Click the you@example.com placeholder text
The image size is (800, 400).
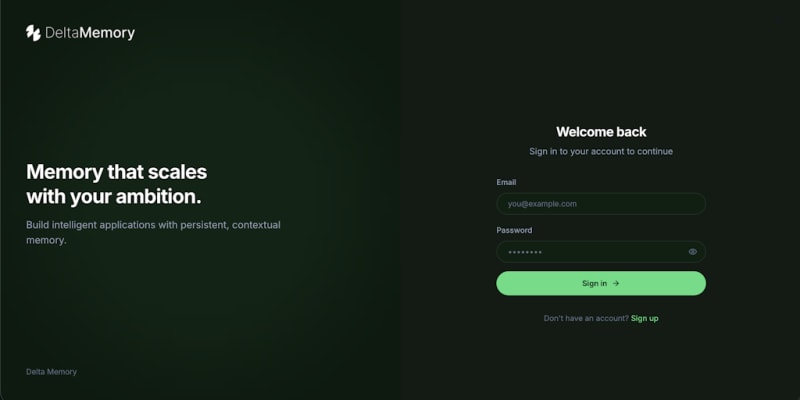point(542,204)
